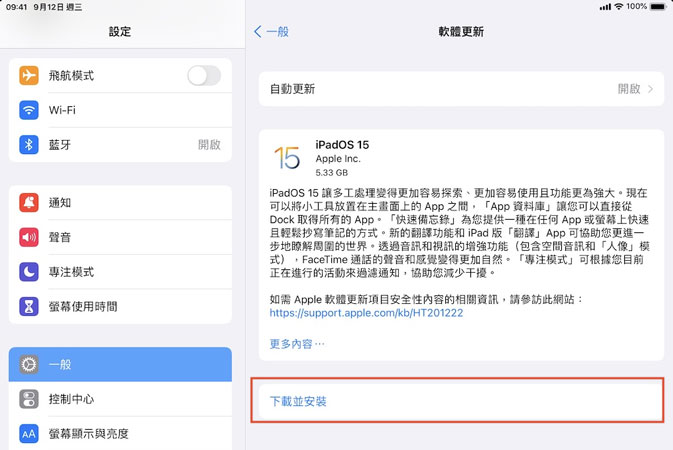Screen dimensions: 673x450
Task: Tap the hourglass icon for 螢幕使用時間
Action: pyautogui.click(x=29, y=306)
